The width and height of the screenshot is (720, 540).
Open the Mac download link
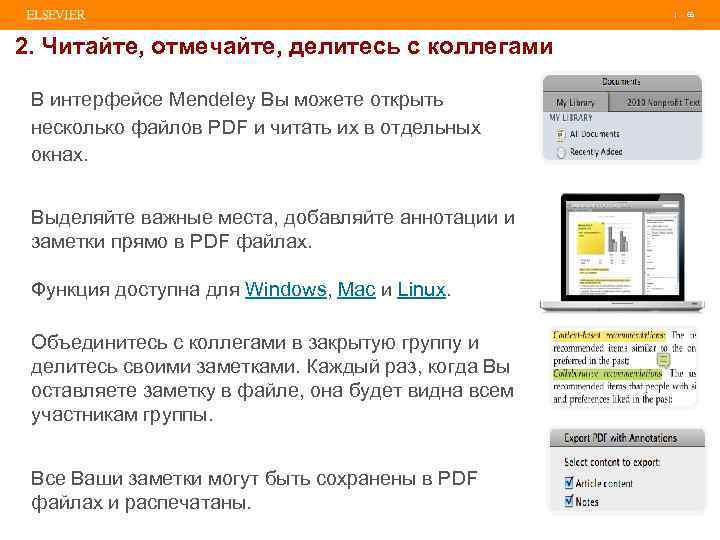(x=356, y=290)
